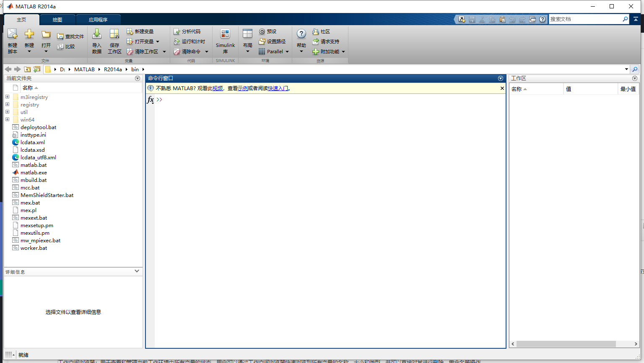Click the new shortcut icon in quick access bar

462,19
